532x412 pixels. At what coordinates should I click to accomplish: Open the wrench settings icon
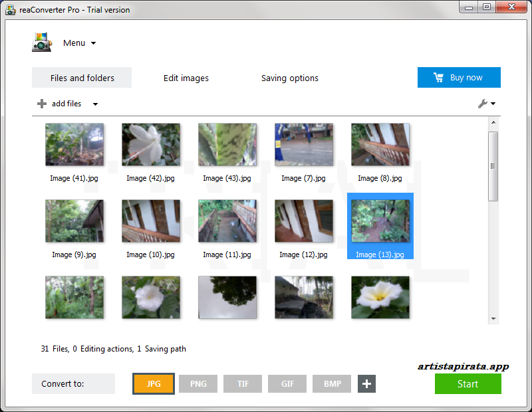tap(483, 104)
